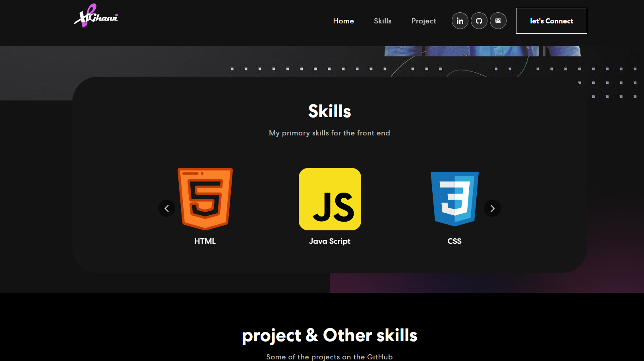
Task: Click the Java Script label
Action: 330,241
